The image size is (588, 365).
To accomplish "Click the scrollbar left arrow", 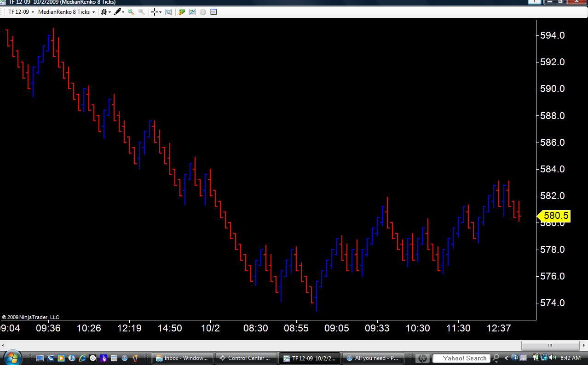I will pyautogui.click(x=4, y=345).
